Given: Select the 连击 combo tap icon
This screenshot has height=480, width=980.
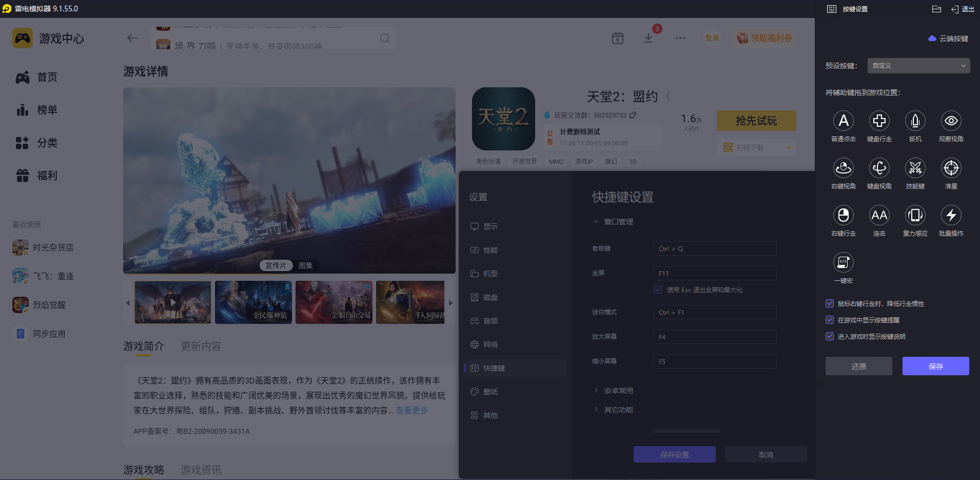Looking at the screenshot, I should (x=879, y=215).
